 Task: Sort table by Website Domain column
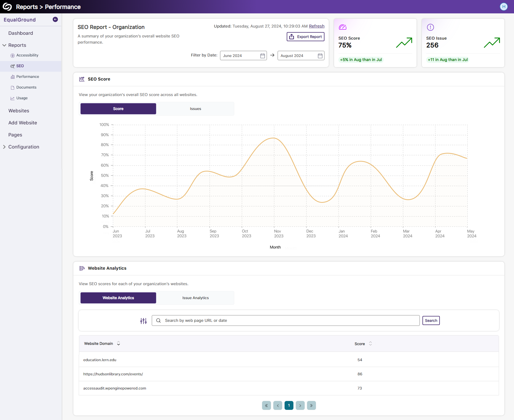click(x=118, y=343)
